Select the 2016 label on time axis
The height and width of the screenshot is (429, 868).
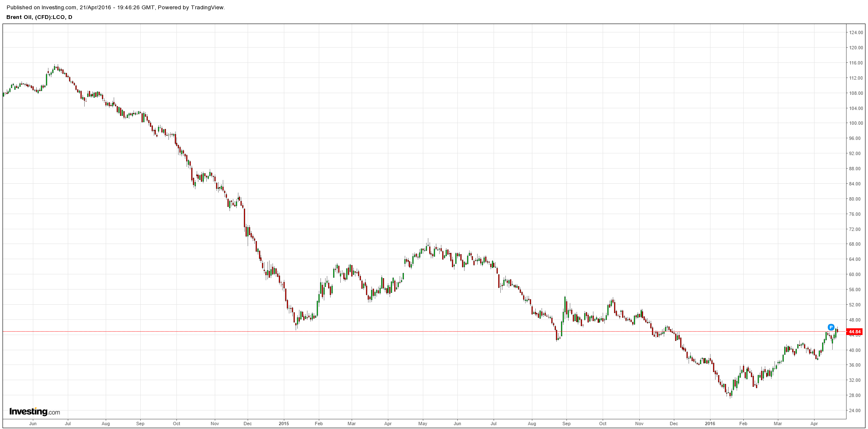pyautogui.click(x=710, y=424)
